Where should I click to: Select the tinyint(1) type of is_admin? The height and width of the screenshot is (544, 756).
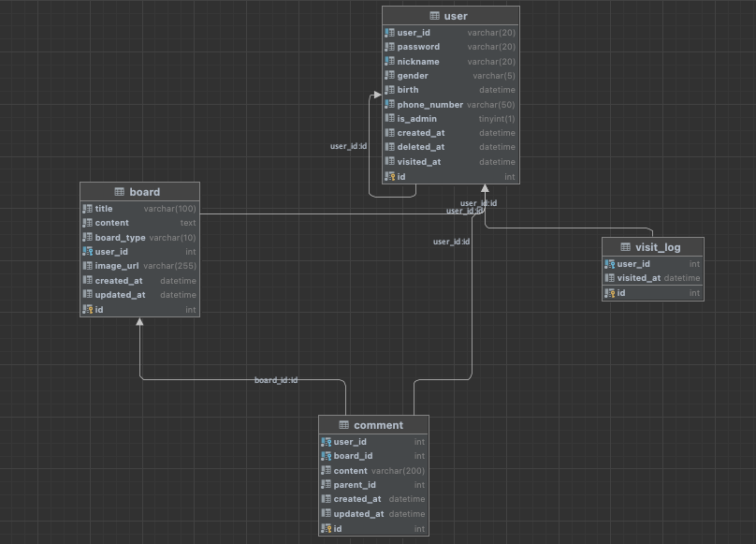497,119
